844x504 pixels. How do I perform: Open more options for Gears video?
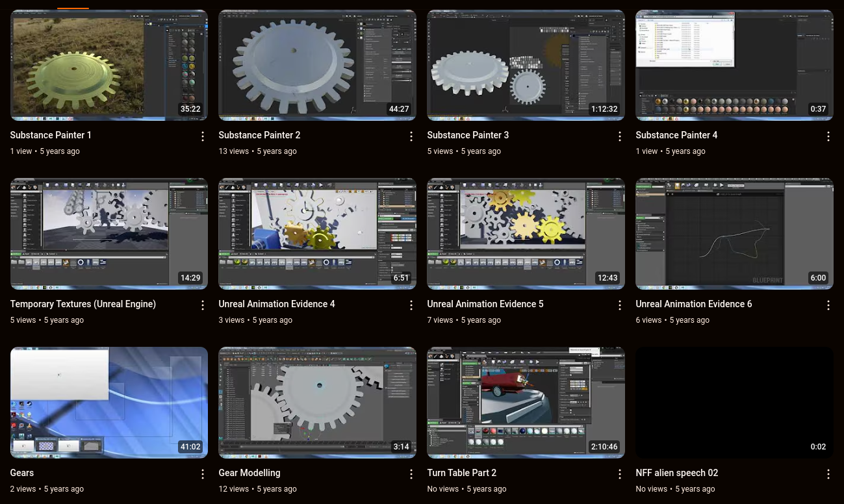coord(203,474)
